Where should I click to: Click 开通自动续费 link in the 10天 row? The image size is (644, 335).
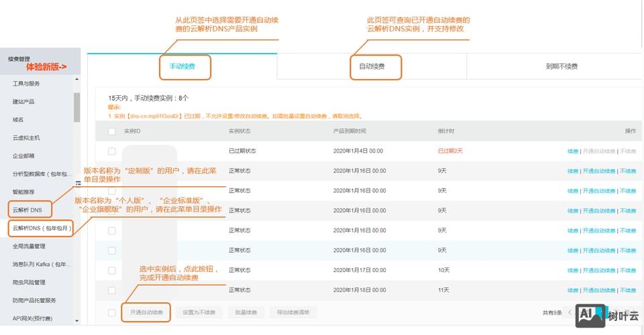click(x=599, y=271)
